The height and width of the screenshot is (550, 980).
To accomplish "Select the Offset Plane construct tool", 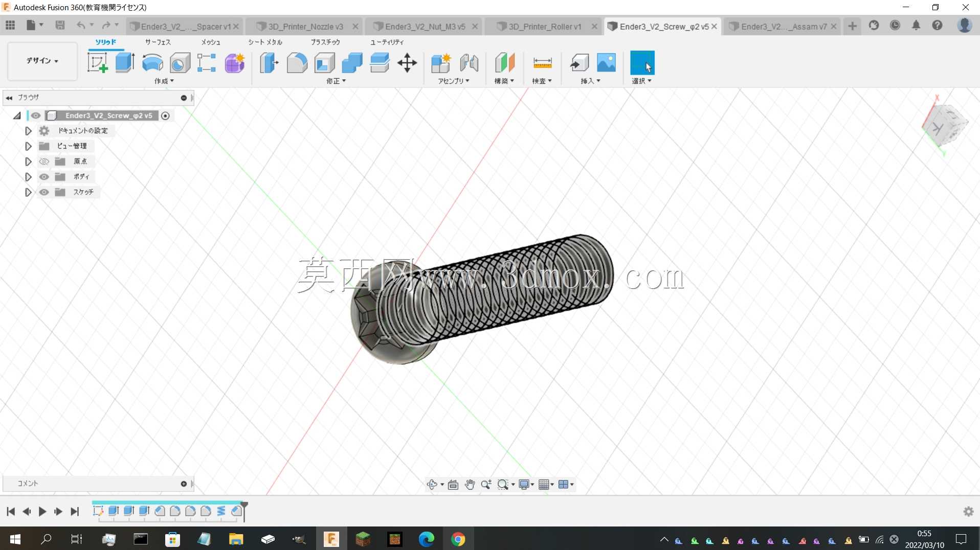I will point(505,63).
